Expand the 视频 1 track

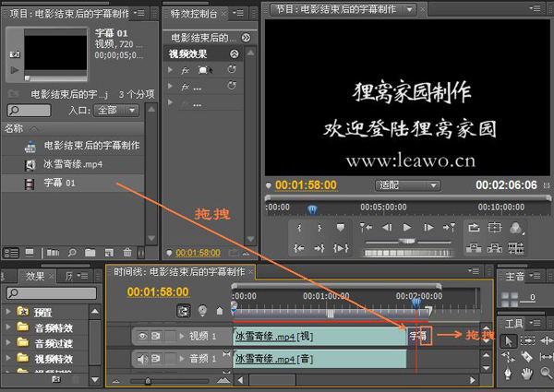click(182, 337)
